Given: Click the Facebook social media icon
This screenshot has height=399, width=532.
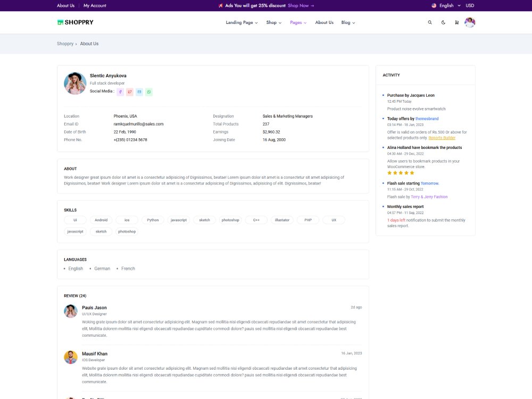Looking at the screenshot, I should click(x=120, y=92).
